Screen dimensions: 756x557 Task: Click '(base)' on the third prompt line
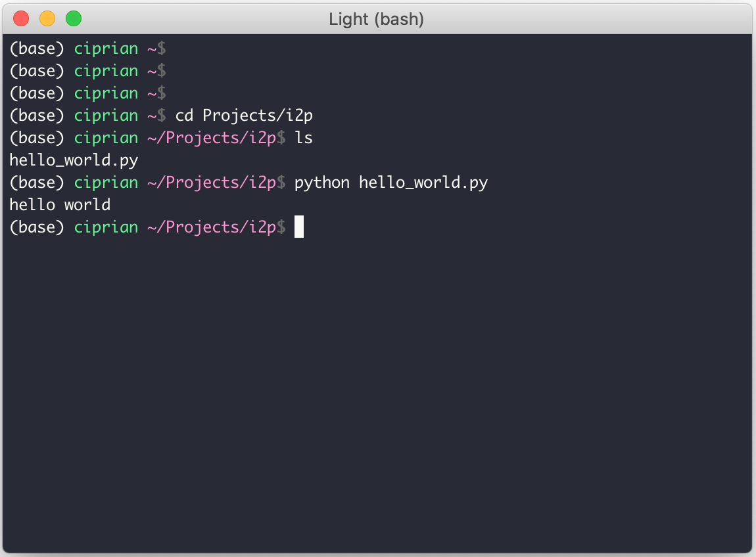pyautogui.click(x=37, y=93)
